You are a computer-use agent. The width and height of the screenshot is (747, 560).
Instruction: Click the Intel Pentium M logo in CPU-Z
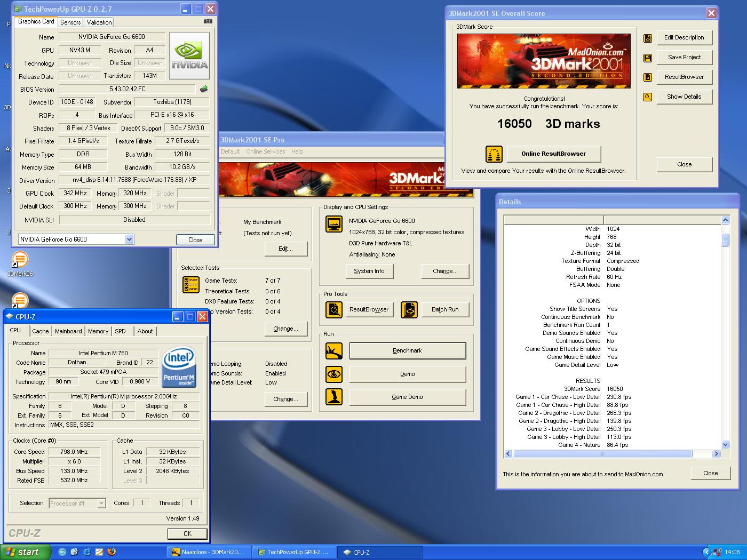point(179,367)
